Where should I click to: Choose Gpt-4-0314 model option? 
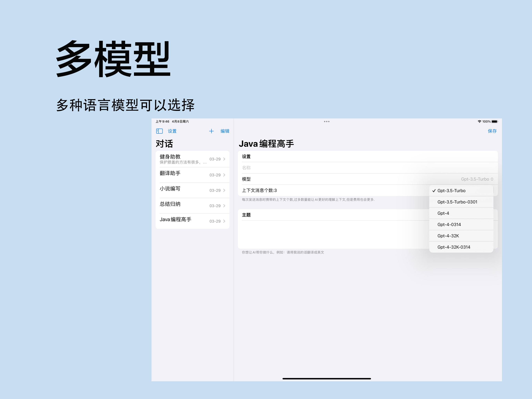(461, 224)
